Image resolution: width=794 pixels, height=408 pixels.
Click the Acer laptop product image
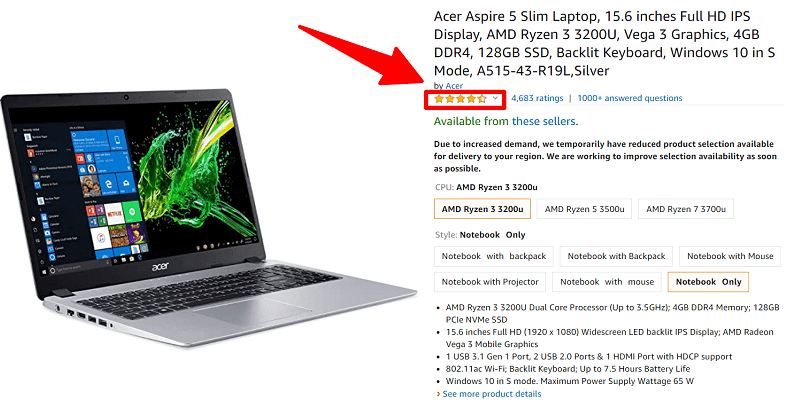tap(209, 218)
